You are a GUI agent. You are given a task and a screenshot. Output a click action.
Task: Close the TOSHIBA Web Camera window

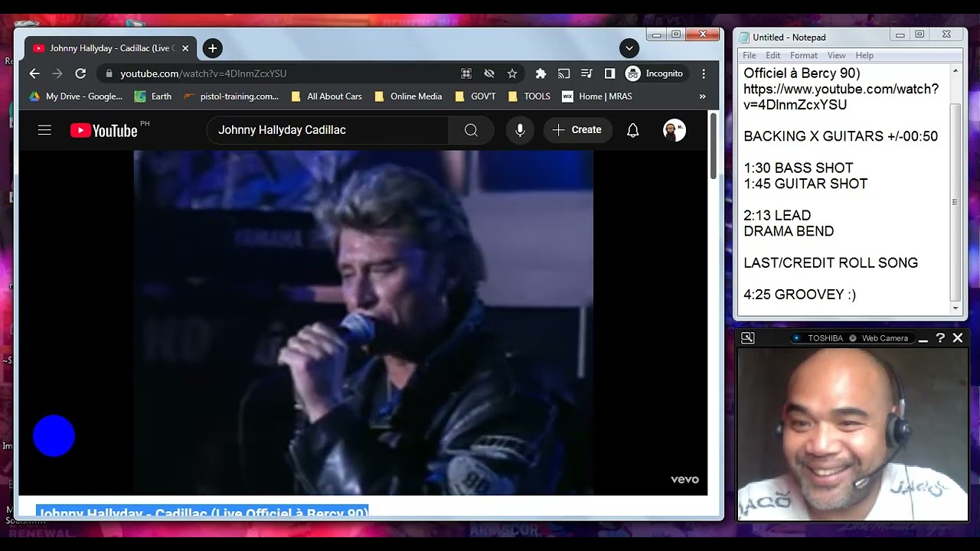[957, 337]
